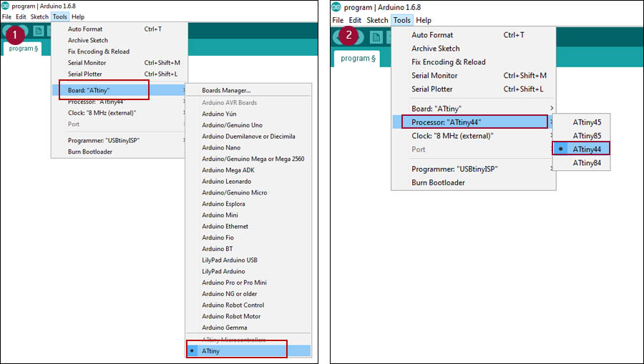Select Arduino Duemilanove or Diecimila board

click(x=248, y=137)
